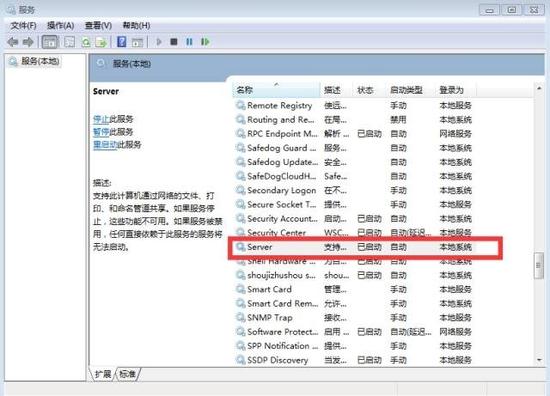The height and width of the screenshot is (396, 550).
Task: Sort by the 名称 column header
Action: tap(276, 90)
